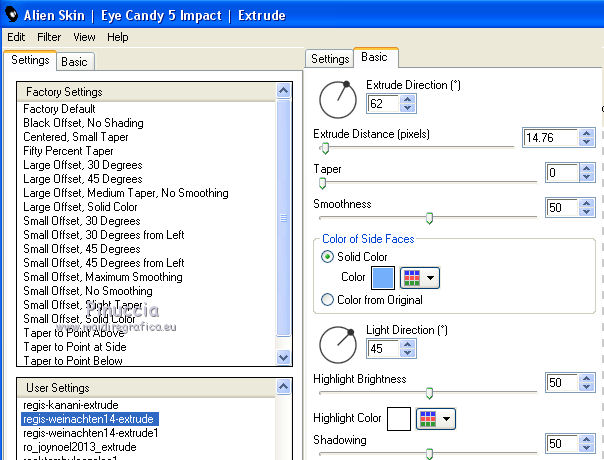Viewport: 604px width, 460px height.
Task: Decrease Extrude Direction with down arrow
Action: point(408,108)
